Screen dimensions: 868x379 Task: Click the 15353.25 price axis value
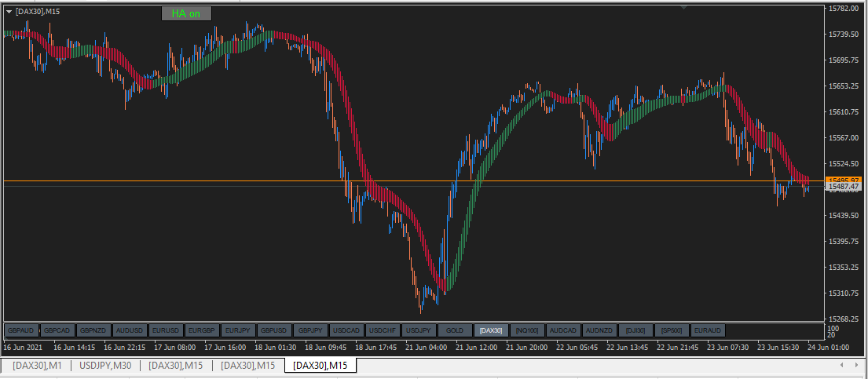(x=844, y=268)
